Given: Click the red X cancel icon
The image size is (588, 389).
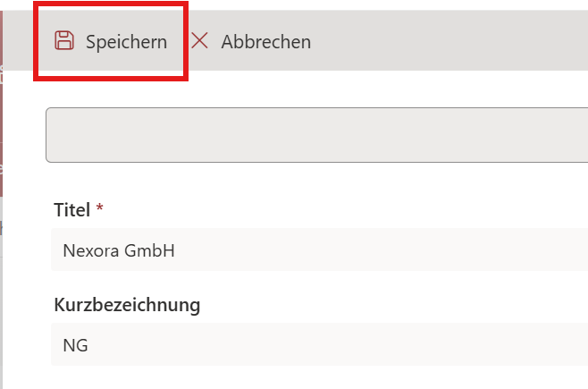Looking at the screenshot, I should click(199, 40).
